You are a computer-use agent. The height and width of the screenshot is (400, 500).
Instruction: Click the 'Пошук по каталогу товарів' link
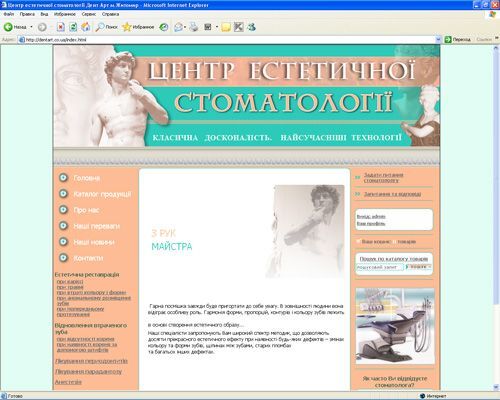pyautogui.click(x=394, y=259)
